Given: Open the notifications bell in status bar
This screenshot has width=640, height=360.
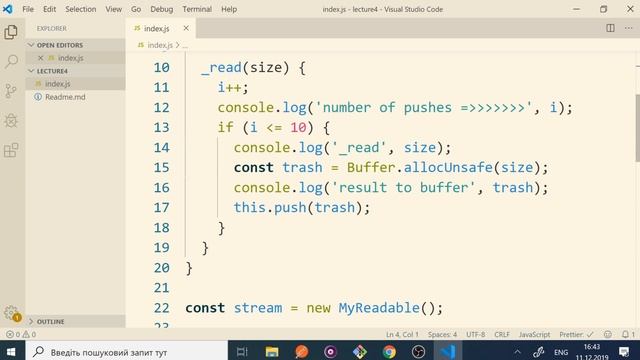Looking at the screenshot, I should (x=628, y=334).
